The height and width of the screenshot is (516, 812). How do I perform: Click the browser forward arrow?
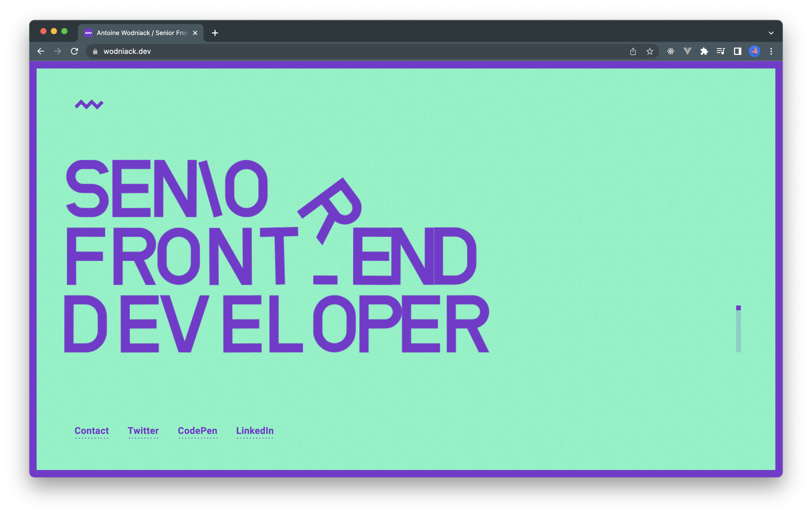pos(58,51)
